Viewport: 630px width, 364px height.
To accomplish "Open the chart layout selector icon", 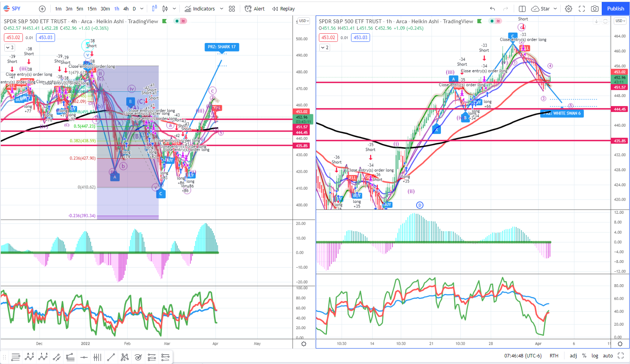I will tap(522, 9).
